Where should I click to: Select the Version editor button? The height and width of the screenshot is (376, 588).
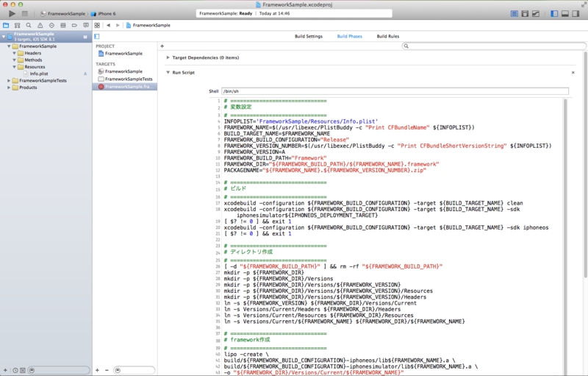click(536, 13)
